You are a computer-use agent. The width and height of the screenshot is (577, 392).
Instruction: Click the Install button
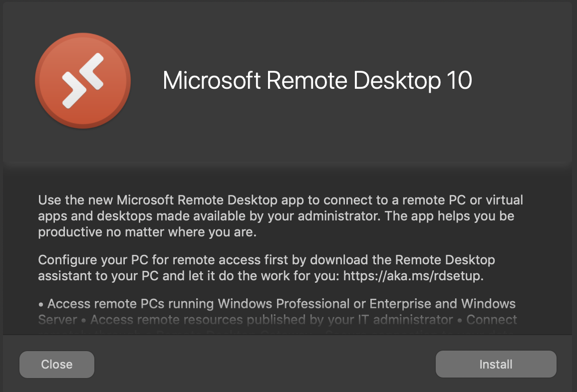click(496, 364)
